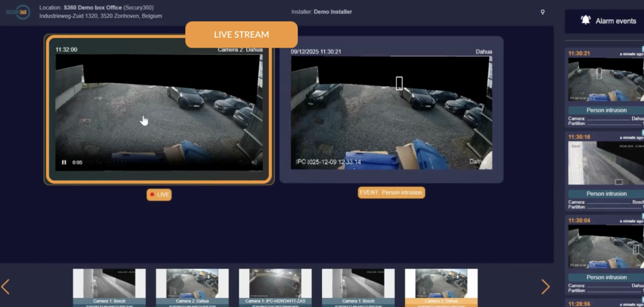The width and height of the screenshot is (644, 307).
Task: Click the 11:30:04 alarm timestamp
Action: 579,221
